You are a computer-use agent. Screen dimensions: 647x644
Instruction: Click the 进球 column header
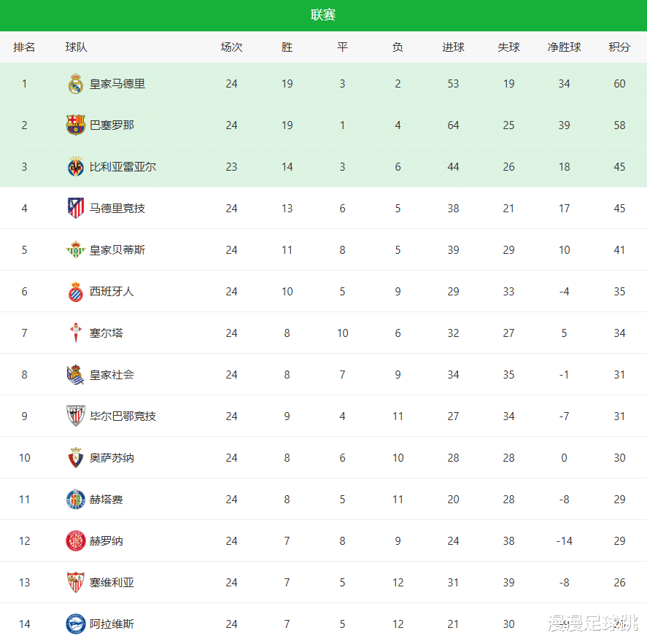[453, 47]
